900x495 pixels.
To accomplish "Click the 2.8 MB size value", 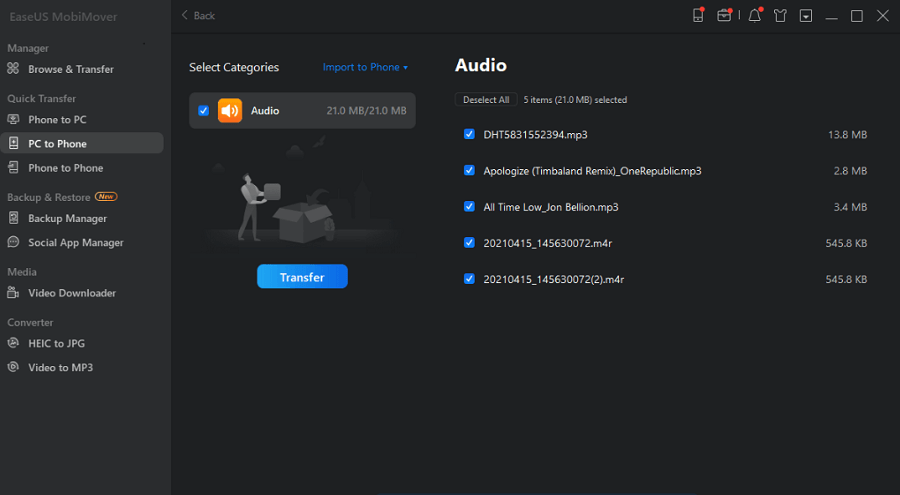I will 850,171.
